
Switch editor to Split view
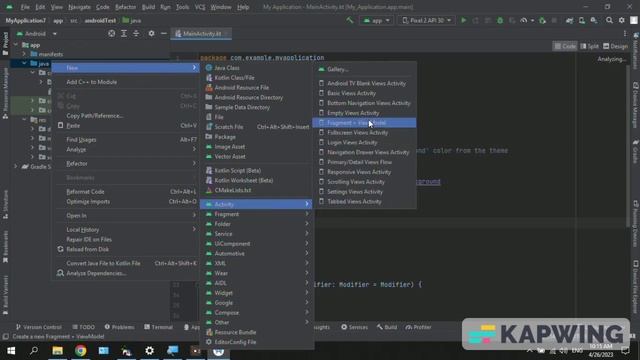click(590, 46)
